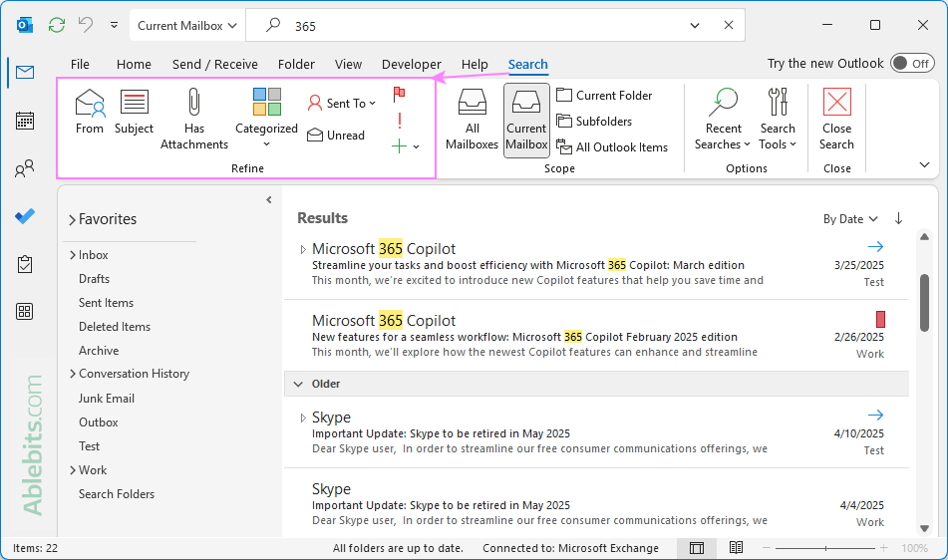Open the Home ribbon tab
Viewport: 948px width, 560px height.
(134, 65)
